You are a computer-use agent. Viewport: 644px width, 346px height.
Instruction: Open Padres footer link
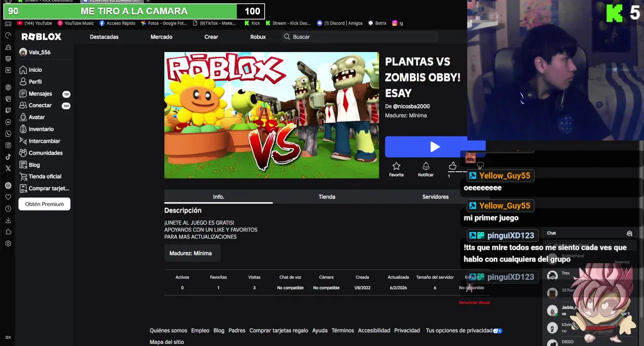[x=237, y=331]
